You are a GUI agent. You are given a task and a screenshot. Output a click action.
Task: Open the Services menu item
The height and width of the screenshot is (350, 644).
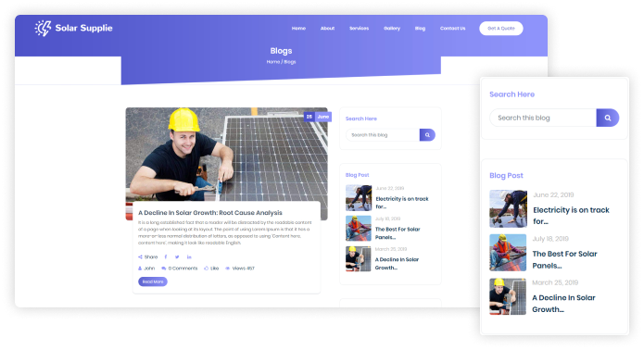(x=359, y=29)
